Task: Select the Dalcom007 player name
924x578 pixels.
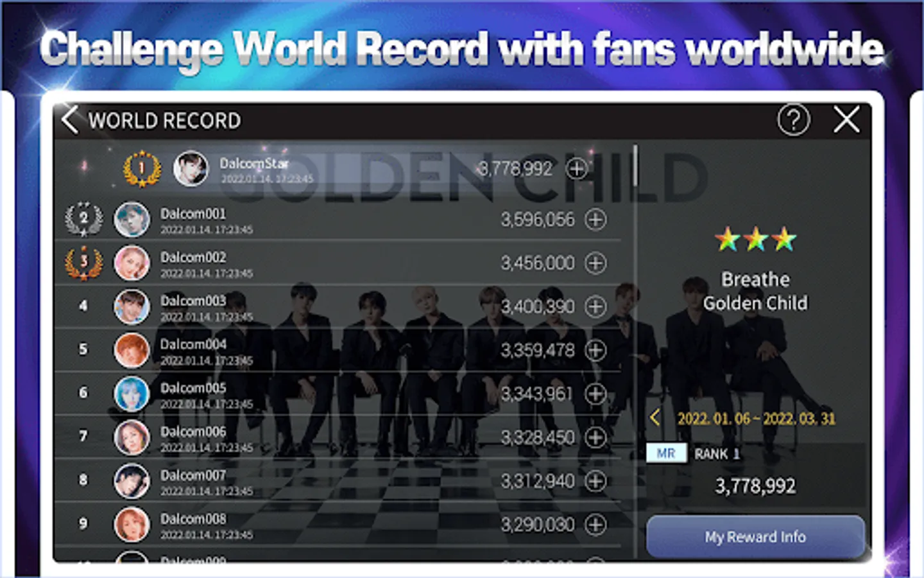Action: (x=193, y=475)
